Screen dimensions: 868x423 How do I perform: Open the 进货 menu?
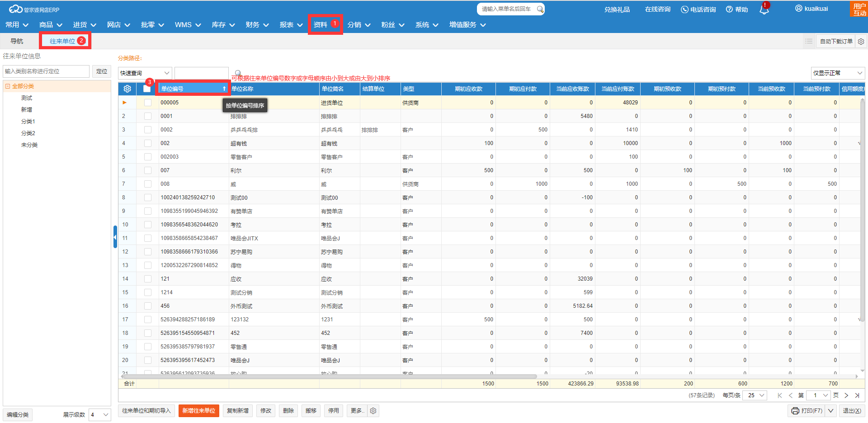pyautogui.click(x=85, y=25)
